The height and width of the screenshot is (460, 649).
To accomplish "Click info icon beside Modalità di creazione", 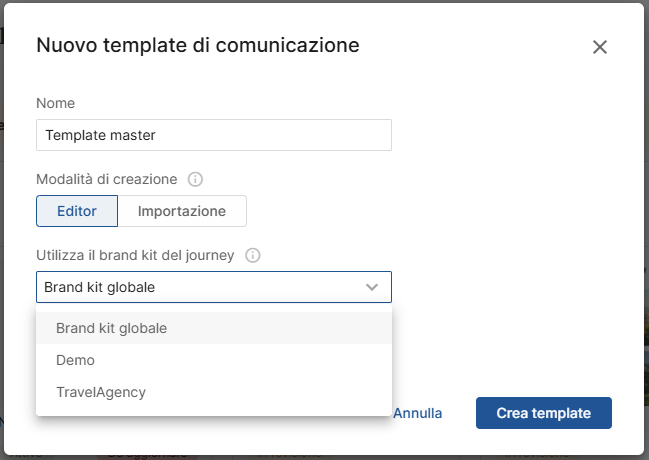I will pos(196,180).
